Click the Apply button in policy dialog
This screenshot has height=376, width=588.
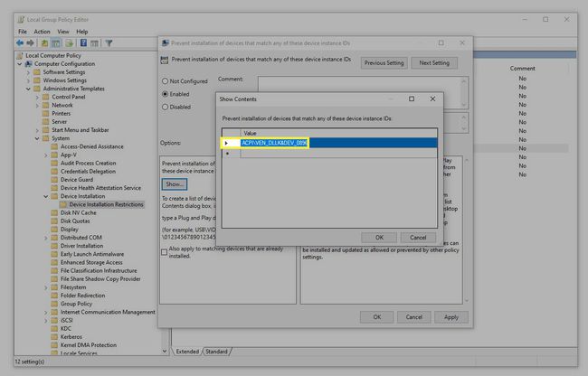(x=451, y=317)
